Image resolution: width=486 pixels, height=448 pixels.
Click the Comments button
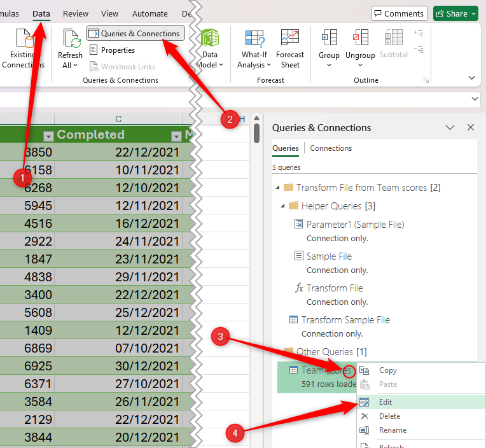point(399,13)
